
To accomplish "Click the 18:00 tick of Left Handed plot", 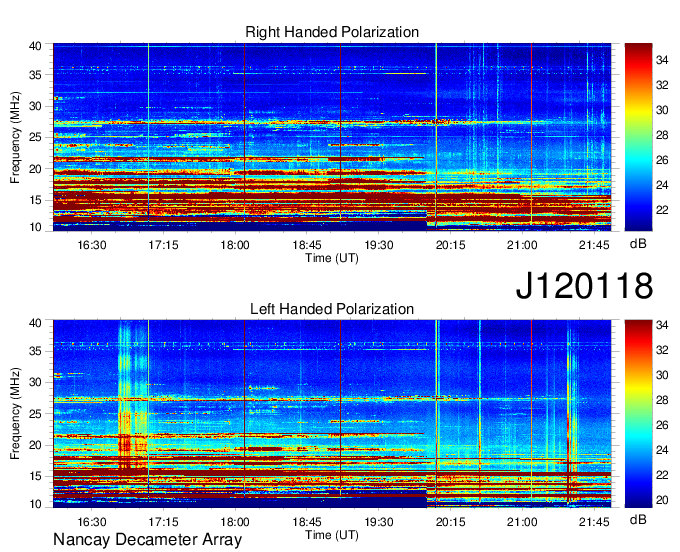I will pos(235,522).
